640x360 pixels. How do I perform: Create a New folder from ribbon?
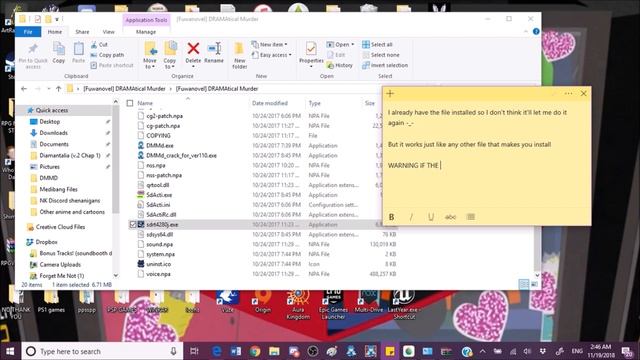click(x=240, y=55)
